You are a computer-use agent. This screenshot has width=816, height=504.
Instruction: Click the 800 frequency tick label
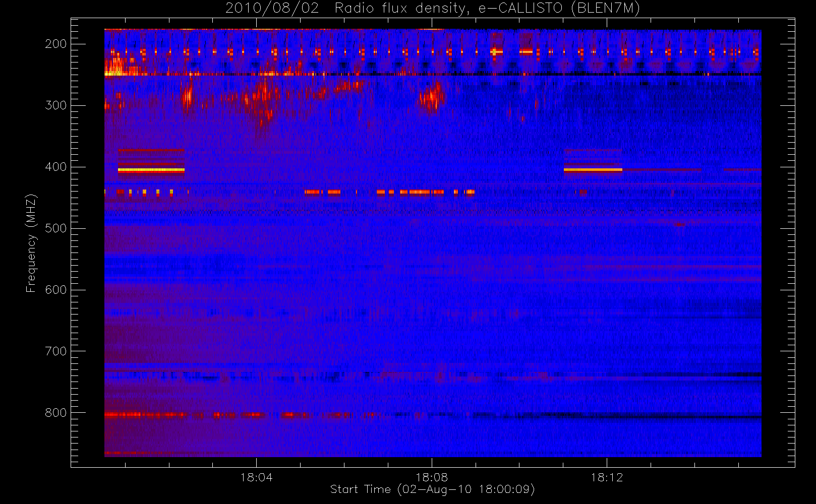pyautogui.click(x=56, y=413)
